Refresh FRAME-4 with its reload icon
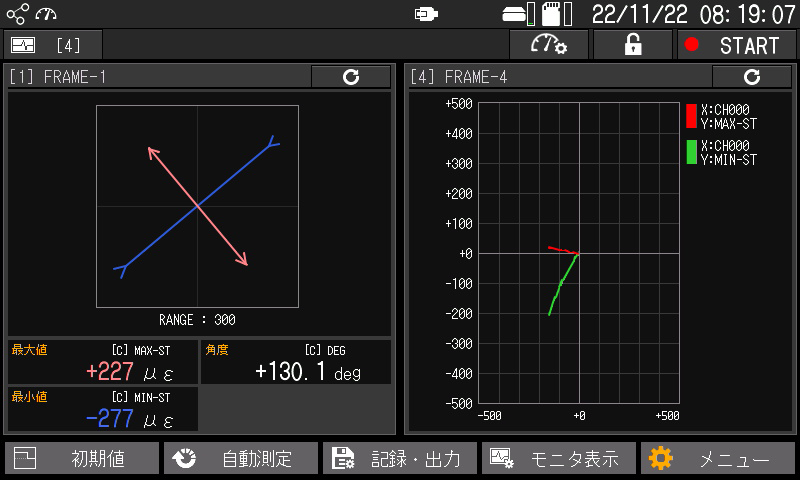800x480 pixels. coord(752,77)
